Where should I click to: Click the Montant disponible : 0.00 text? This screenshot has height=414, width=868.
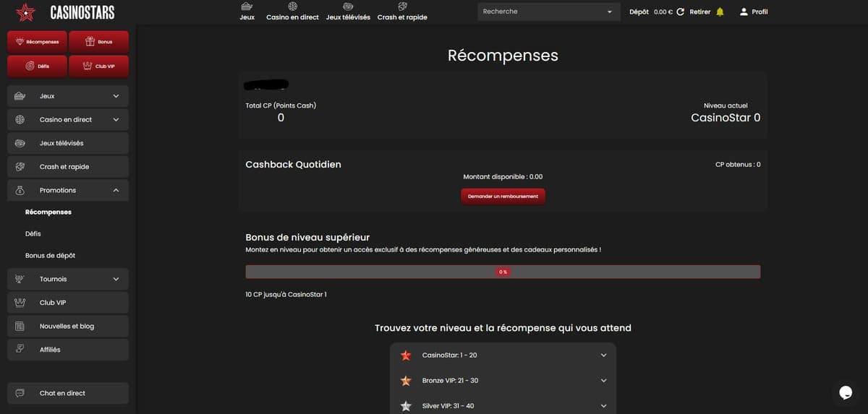pyautogui.click(x=503, y=176)
